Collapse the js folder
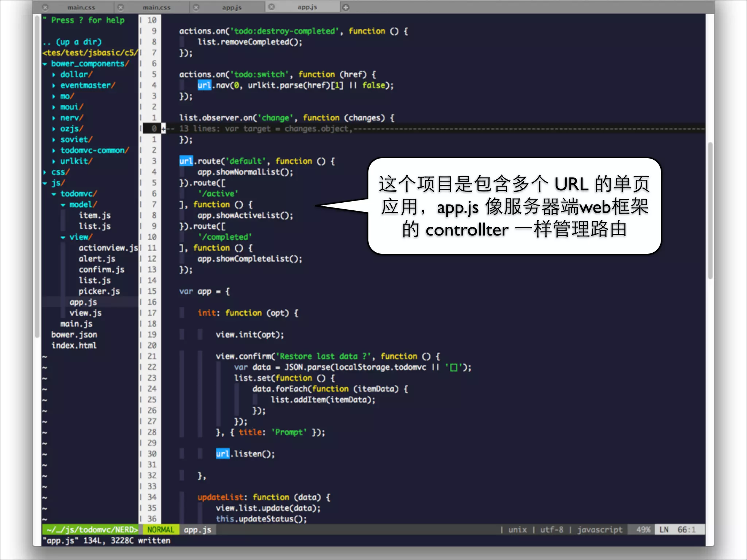Image resolution: width=747 pixels, height=560 pixels. pyautogui.click(x=45, y=183)
